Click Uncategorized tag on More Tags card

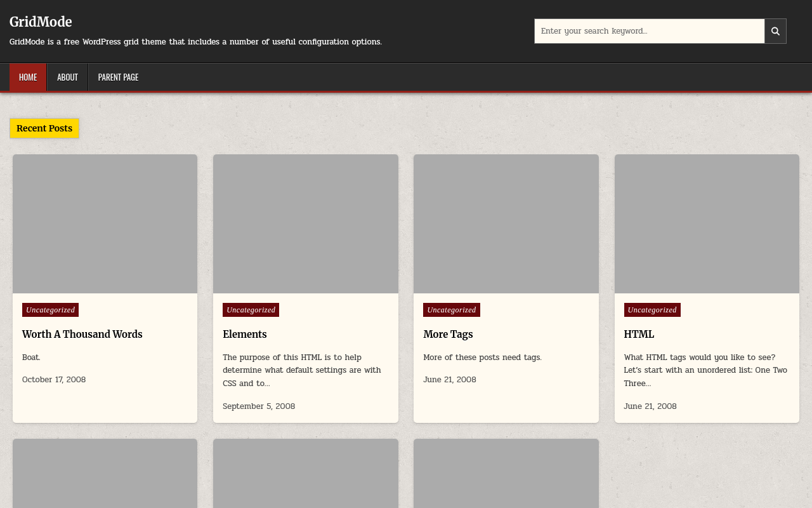tap(452, 310)
